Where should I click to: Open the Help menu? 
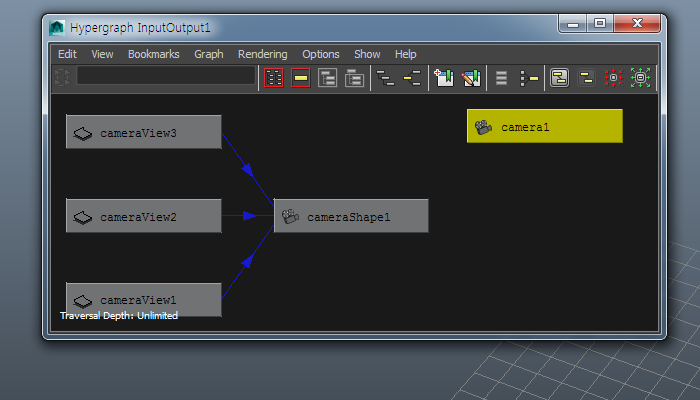405,54
